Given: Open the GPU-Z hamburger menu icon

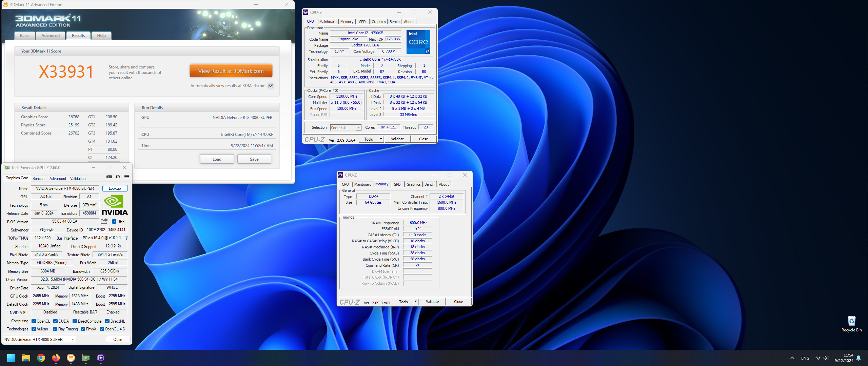Looking at the screenshot, I should point(126,177).
